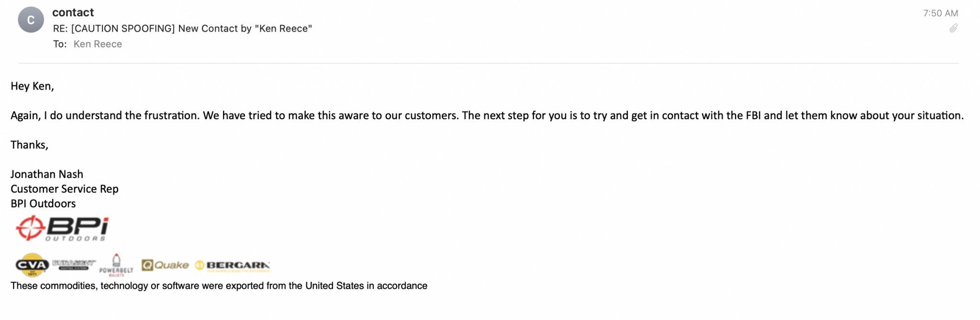The height and width of the screenshot is (320, 980).
Task: Click the "Hey Ken," greeting line
Action: [32, 86]
